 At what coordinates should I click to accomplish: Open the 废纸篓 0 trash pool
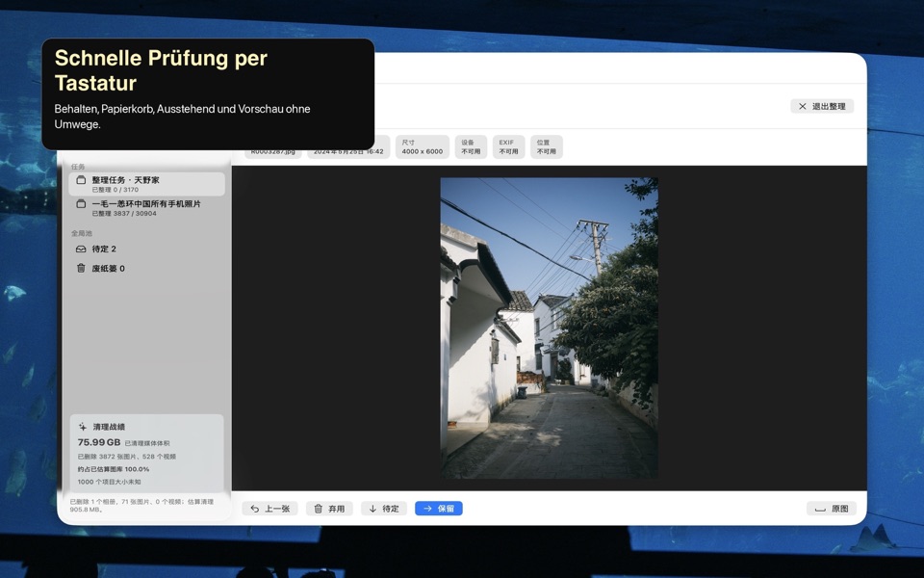[x=146, y=269]
